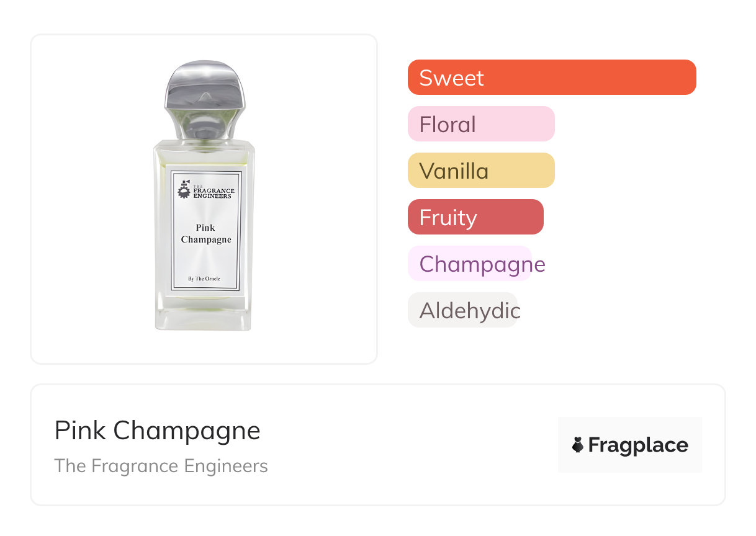Click the perfume bottle product image

204,199
